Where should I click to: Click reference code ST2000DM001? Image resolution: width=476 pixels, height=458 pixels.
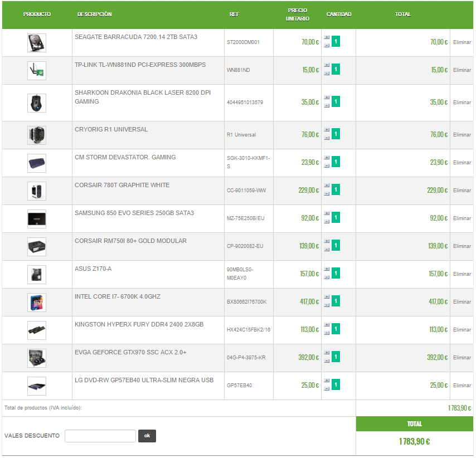coord(243,42)
